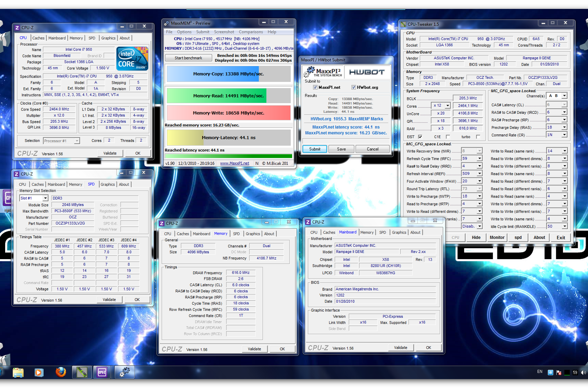Open RAS# Precharge (tRP) dropdown
The height and width of the screenshot is (388, 588).
point(564,120)
